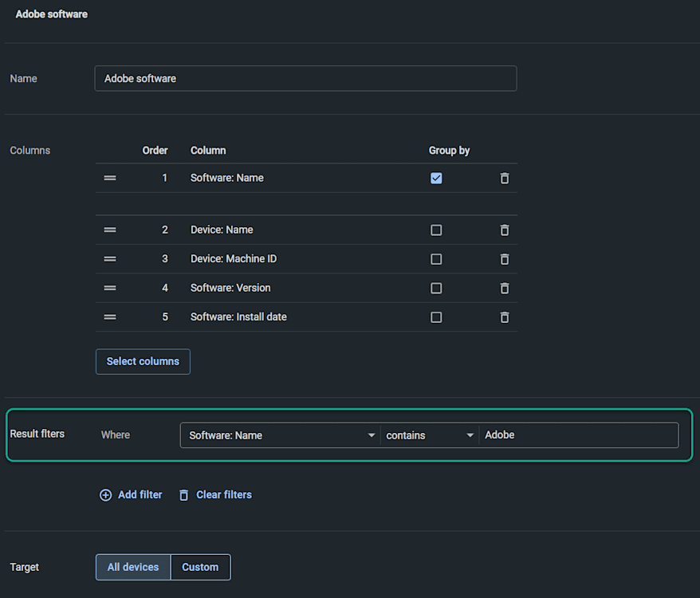Click the plus icon beside Add filter
Viewport: 700px width, 598px height.
105,495
